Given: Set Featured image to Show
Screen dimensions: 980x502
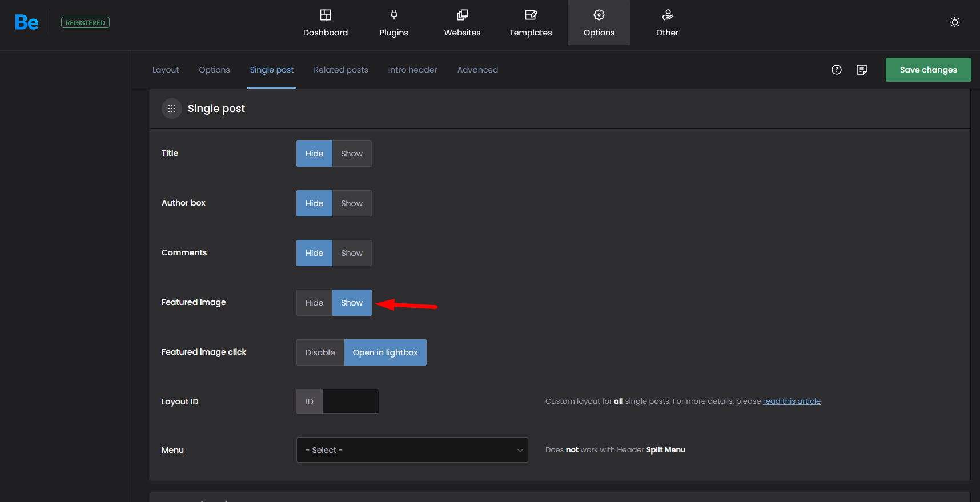Looking at the screenshot, I should click(352, 303).
